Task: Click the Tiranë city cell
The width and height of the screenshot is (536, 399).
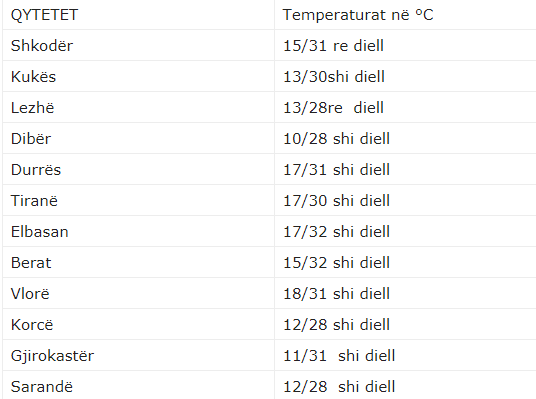Action: pyautogui.click(x=34, y=201)
